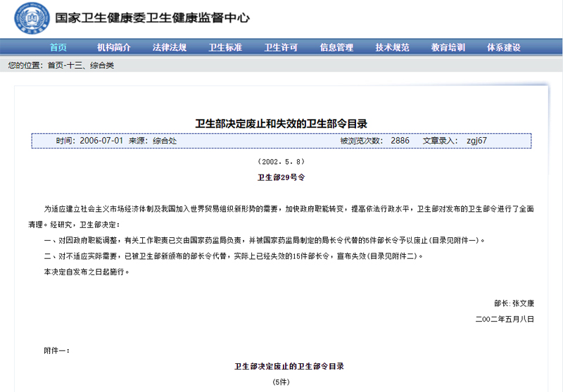Click the site title 国家卫生健康委卫生健康监督中心
Viewport: 563px width, 392px height.
tap(152, 18)
